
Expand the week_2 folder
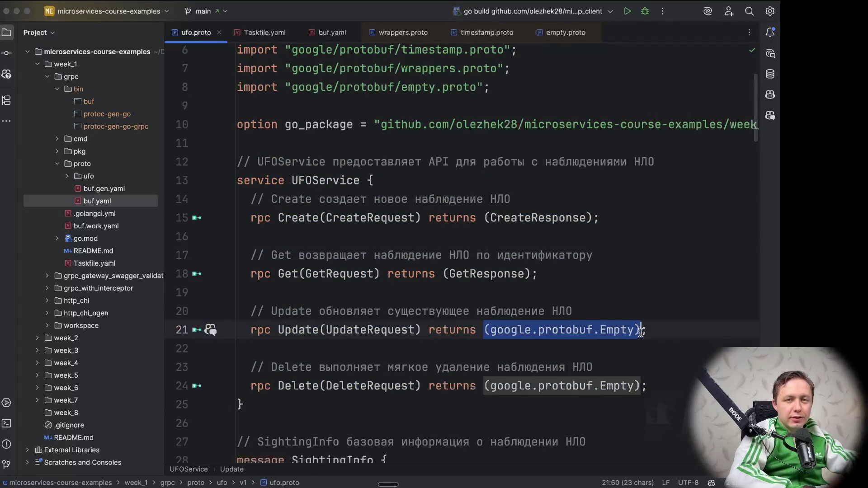point(38,338)
